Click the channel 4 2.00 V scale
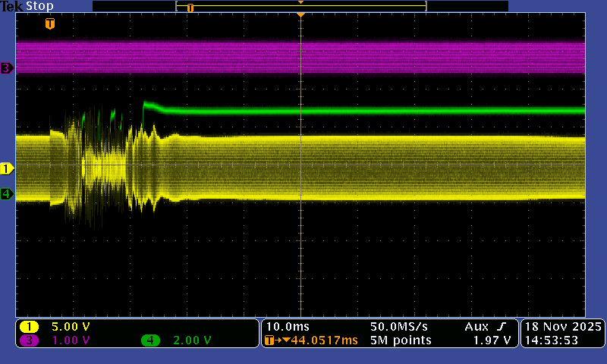This screenshot has width=607, height=364. click(x=190, y=340)
